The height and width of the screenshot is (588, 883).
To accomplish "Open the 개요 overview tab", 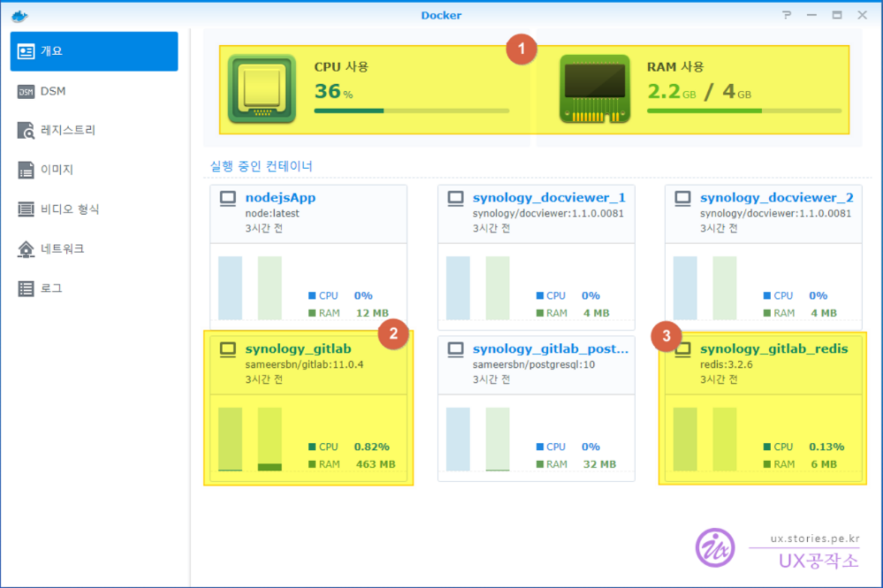I will pyautogui.click(x=94, y=51).
